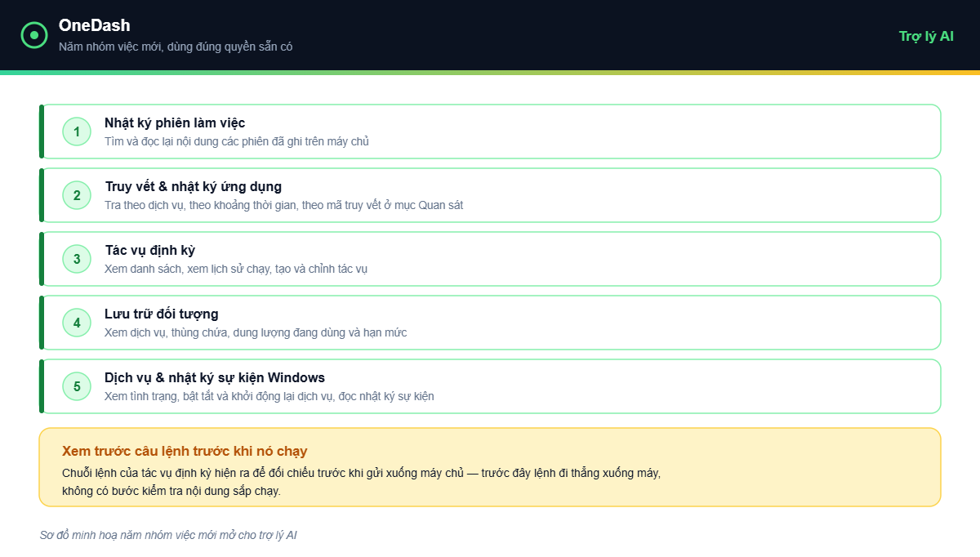The width and height of the screenshot is (980, 557).
Task: Select the Lưu trữ đối tượng heading
Action: [x=162, y=314]
